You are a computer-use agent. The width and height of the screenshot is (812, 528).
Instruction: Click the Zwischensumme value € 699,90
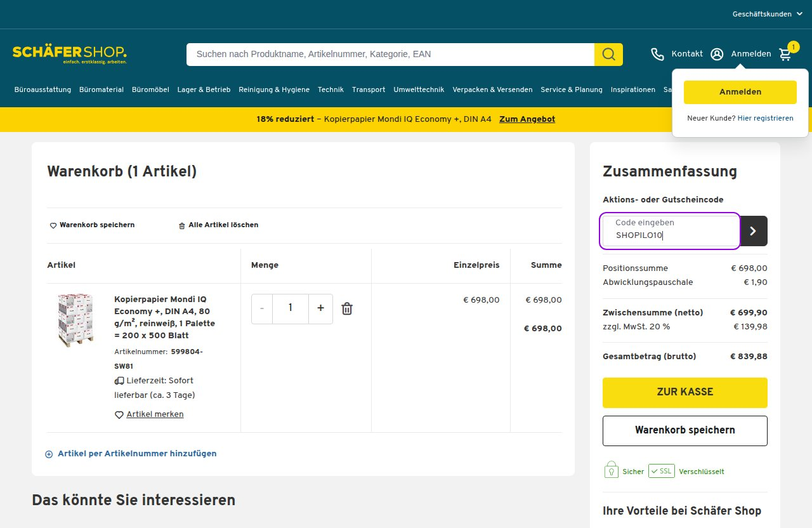(x=749, y=313)
